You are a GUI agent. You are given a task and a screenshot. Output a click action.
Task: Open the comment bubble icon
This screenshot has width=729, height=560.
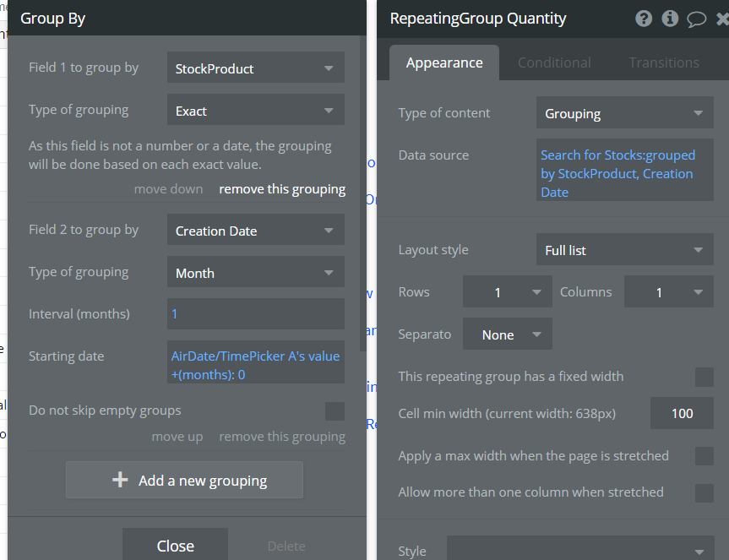[696, 19]
